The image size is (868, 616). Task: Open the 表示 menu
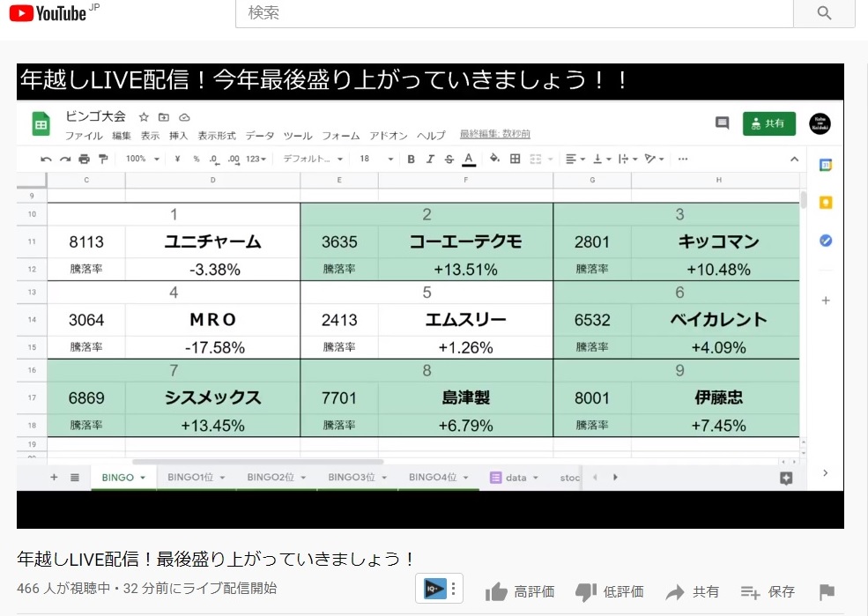click(150, 136)
